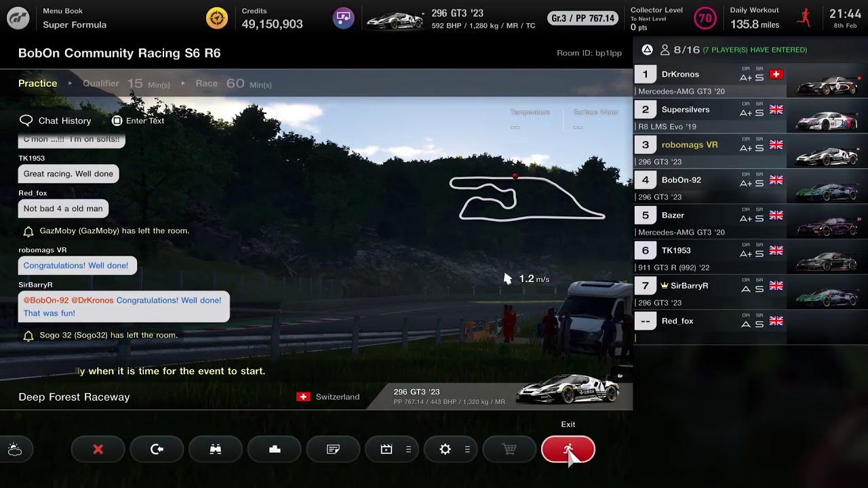
Task: Select the Practice stage
Action: [38, 83]
